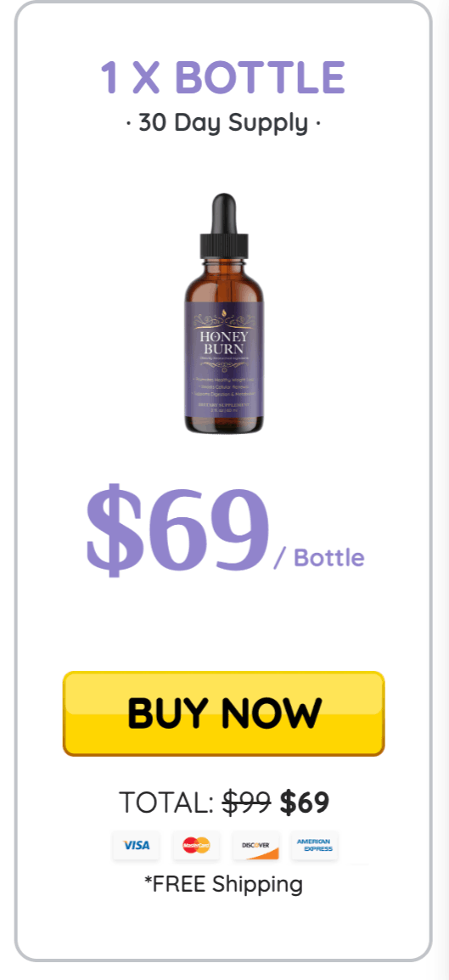The width and height of the screenshot is (449, 980).
Task: Click the bold $69 total amount
Action: (304, 803)
